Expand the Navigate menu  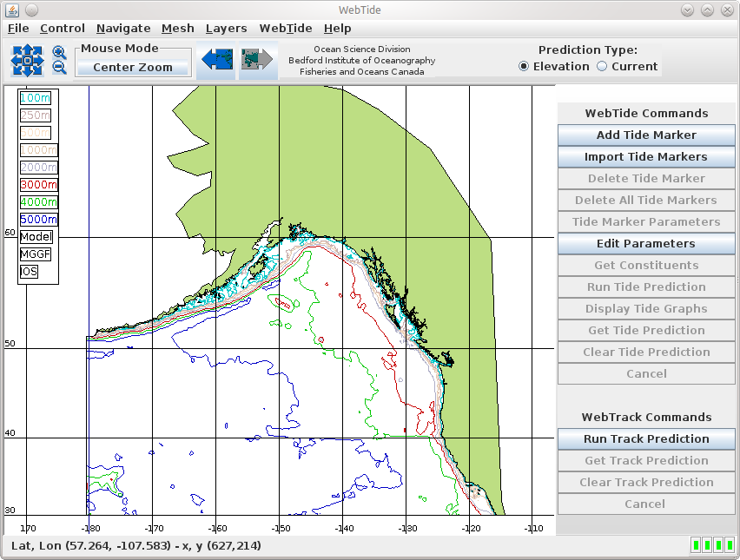pyautogui.click(x=123, y=29)
